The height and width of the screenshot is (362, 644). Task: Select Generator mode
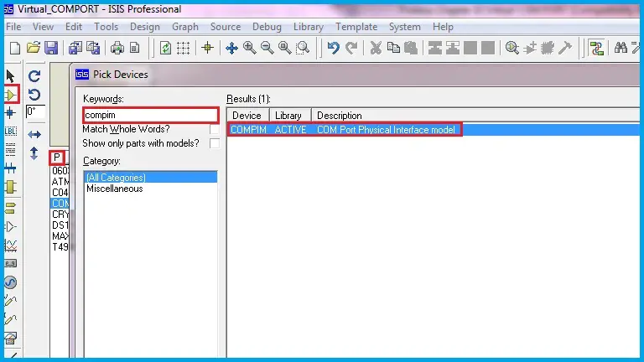(x=10, y=282)
